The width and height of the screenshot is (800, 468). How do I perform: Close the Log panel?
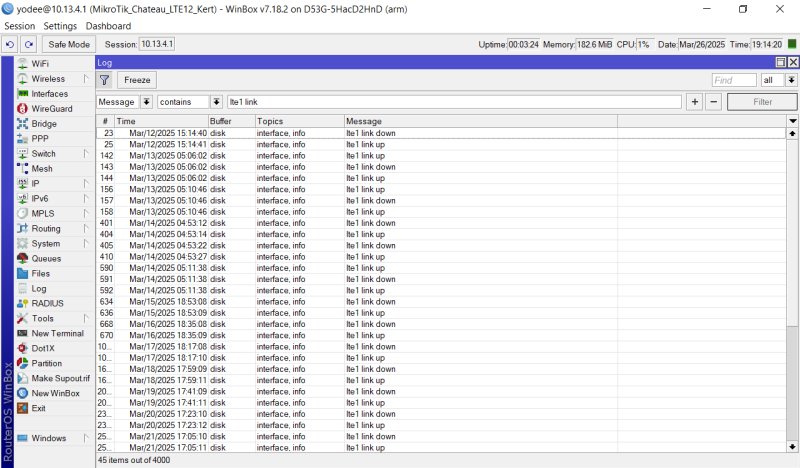click(793, 62)
